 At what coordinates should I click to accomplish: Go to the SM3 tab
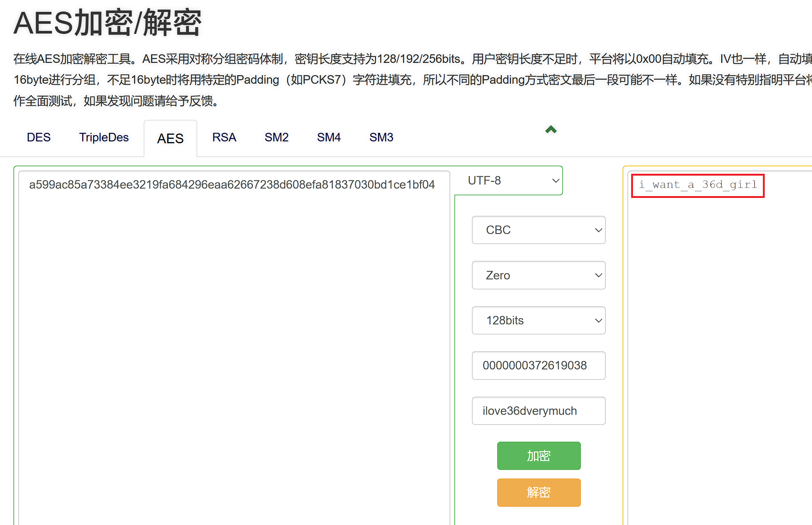pyautogui.click(x=381, y=137)
